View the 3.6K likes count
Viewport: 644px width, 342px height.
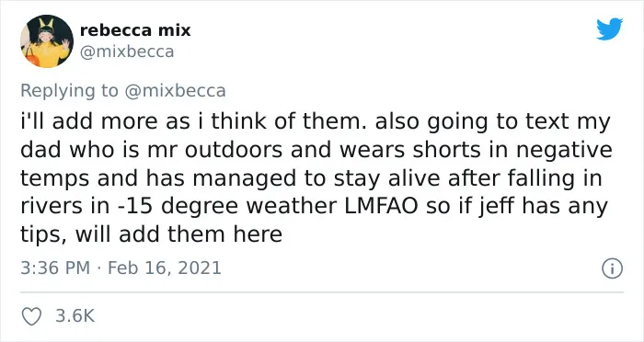tap(75, 316)
